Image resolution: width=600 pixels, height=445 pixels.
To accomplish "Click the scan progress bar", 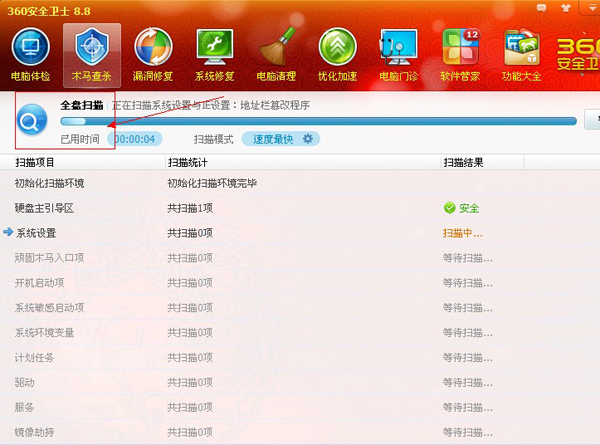I will [318, 121].
